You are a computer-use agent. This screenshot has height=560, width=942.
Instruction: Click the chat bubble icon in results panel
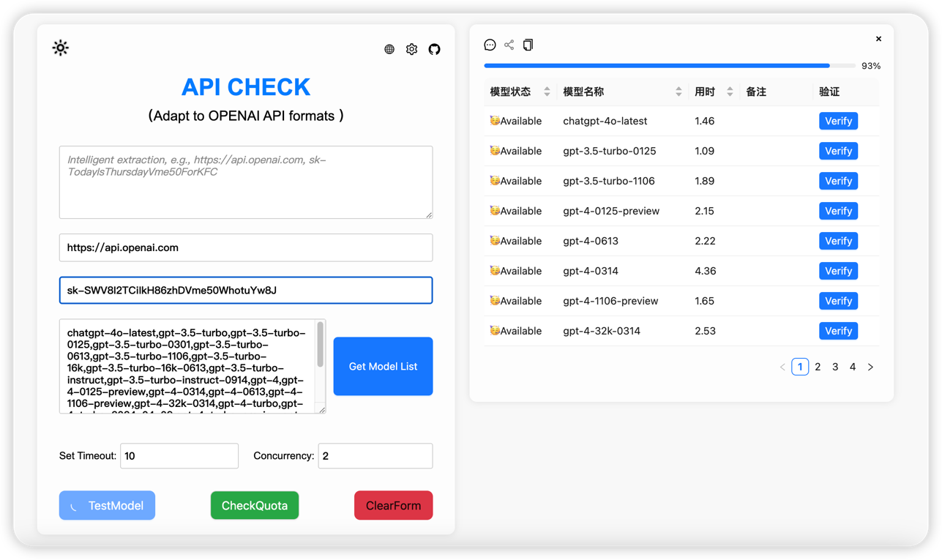tap(490, 45)
